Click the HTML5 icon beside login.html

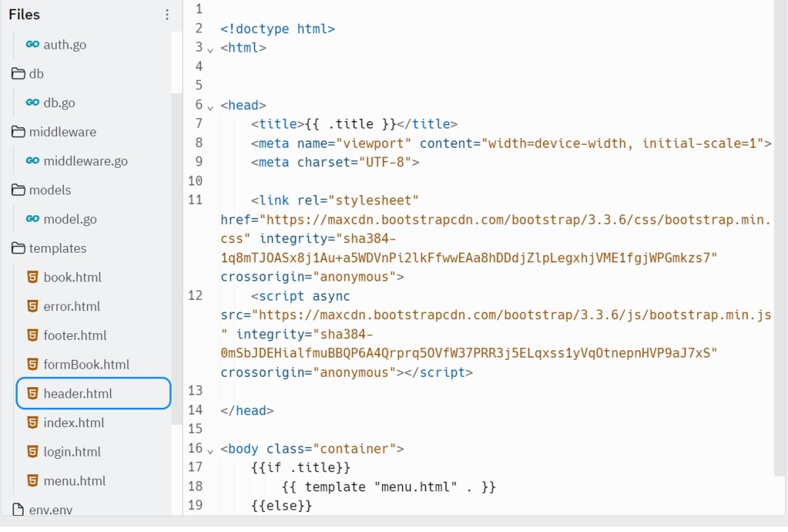[x=33, y=451]
